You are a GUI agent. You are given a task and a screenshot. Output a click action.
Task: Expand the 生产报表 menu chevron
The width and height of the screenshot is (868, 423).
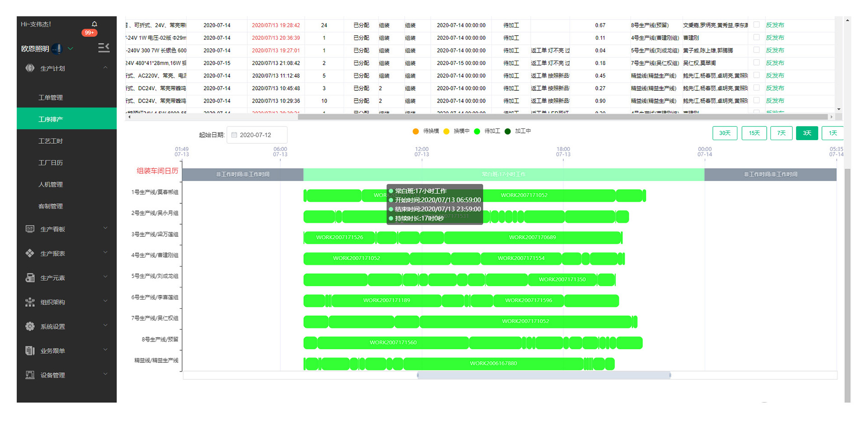tap(105, 253)
